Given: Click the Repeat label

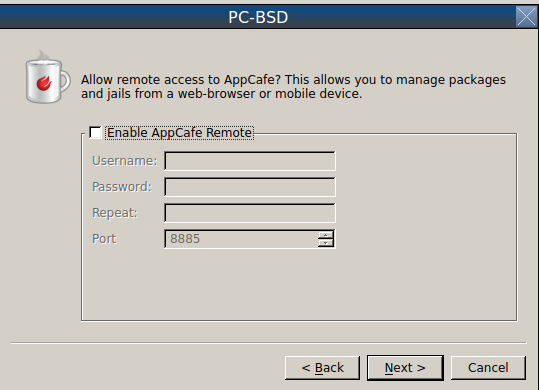Looking at the screenshot, I should tap(114, 213).
